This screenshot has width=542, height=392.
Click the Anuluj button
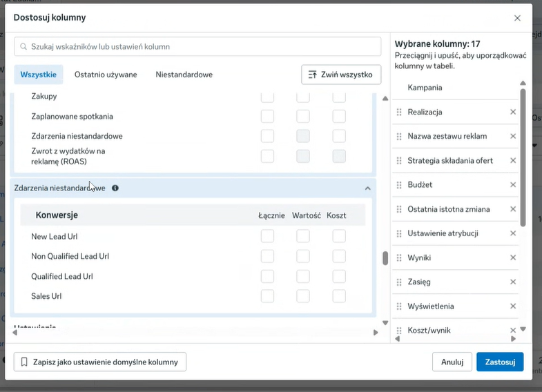click(452, 362)
